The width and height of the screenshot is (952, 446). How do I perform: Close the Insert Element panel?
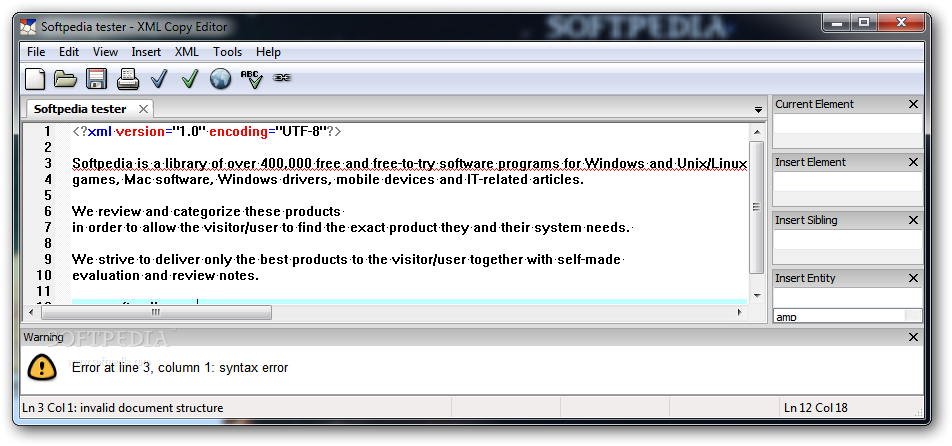coord(913,162)
